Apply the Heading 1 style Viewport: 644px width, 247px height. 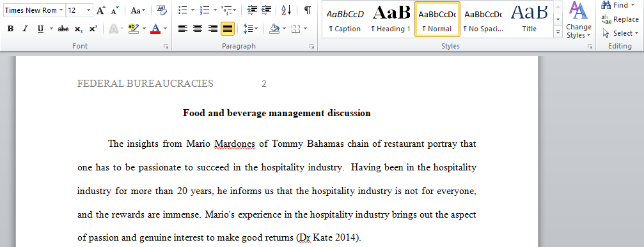(x=391, y=19)
